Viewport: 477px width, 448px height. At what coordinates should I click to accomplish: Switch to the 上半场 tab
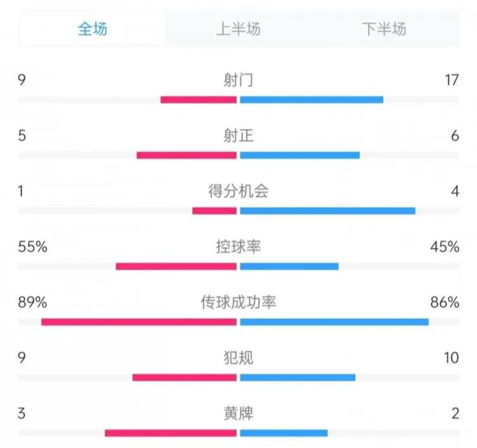pos(238,29)
